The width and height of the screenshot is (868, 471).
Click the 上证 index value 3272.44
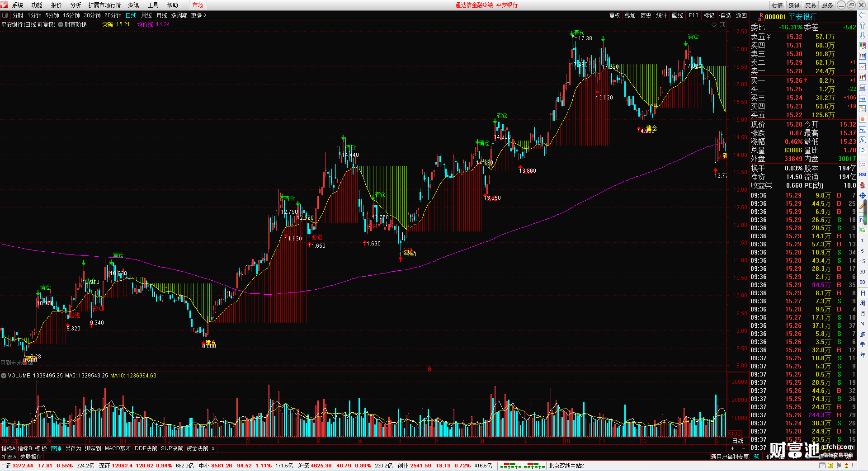click(23, 466)
